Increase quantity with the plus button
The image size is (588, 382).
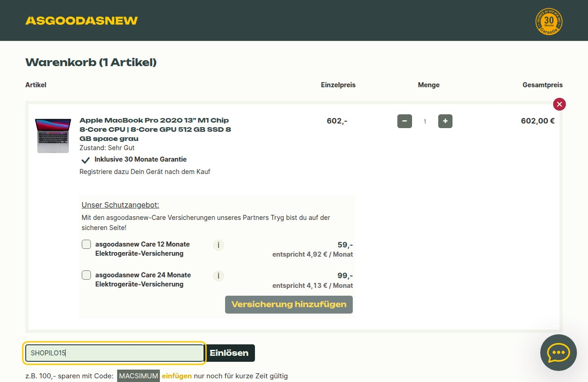445,121
